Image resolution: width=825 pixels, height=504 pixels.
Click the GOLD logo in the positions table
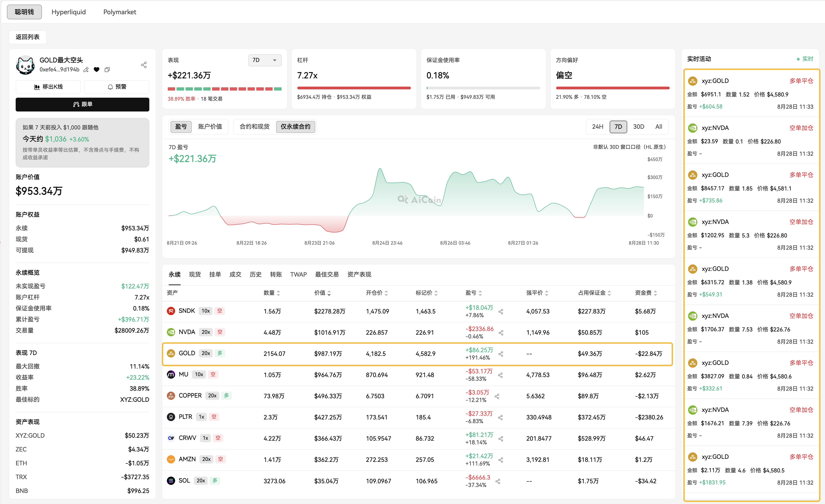[x=171, y=353]
